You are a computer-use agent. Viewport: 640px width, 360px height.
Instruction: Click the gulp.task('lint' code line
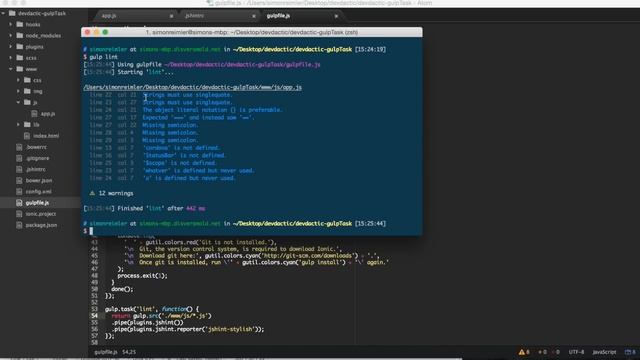(x=152, y=309)
